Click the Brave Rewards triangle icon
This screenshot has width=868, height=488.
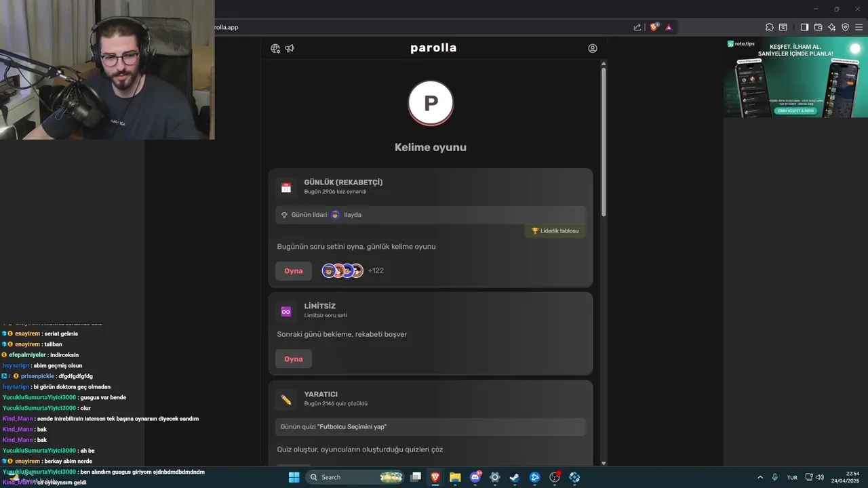[669, 27]
